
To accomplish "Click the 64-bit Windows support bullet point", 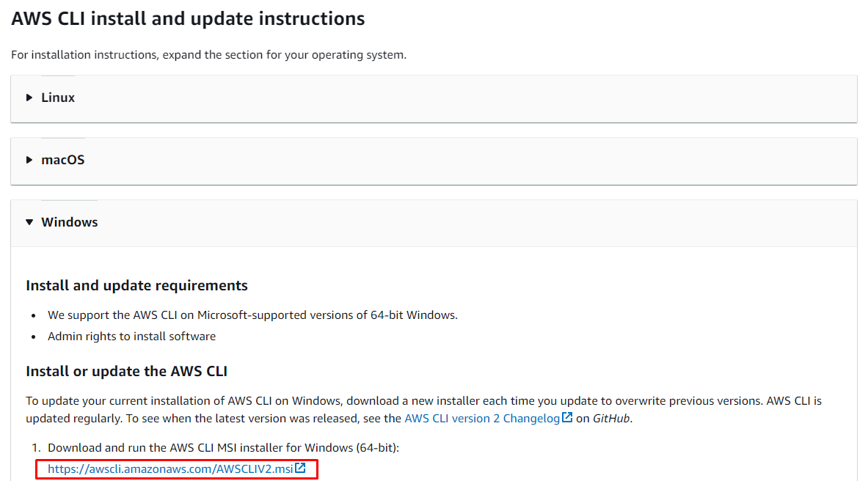I will tap(252, 315).
